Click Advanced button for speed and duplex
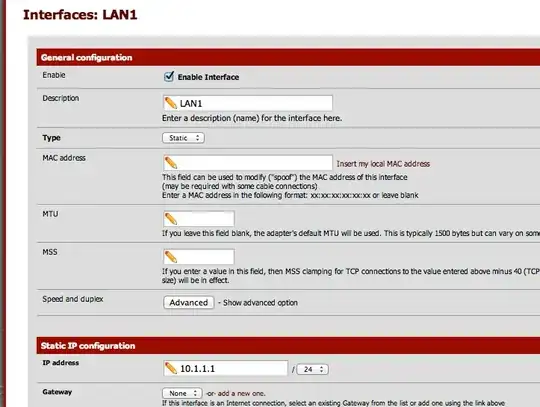The image size is (540, 407). [x=188, y=302]
